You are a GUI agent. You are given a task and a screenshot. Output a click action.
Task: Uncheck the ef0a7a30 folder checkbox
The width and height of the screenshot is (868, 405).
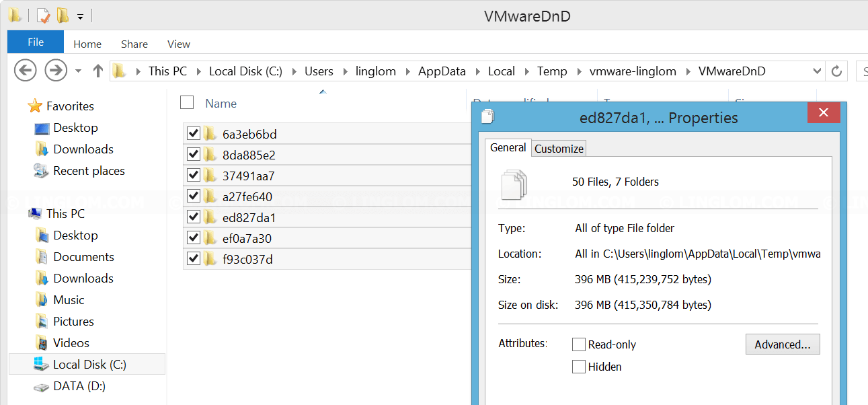click(194, 237)
